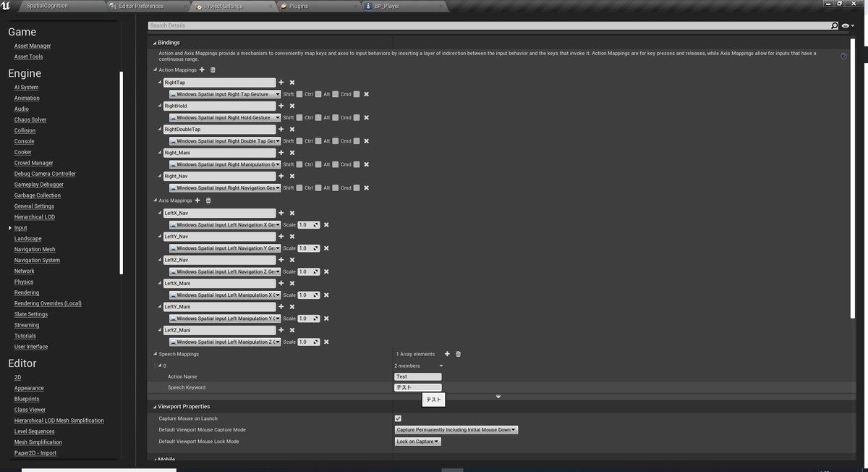Remove the Right Tap Gesture key binding
The image size is (868, 472).
click(367, 94)
